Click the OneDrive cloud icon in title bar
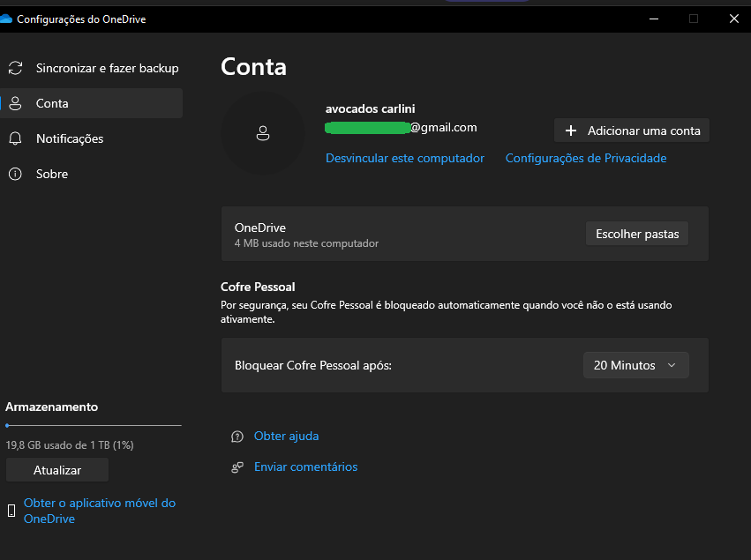 pos(6,19)
